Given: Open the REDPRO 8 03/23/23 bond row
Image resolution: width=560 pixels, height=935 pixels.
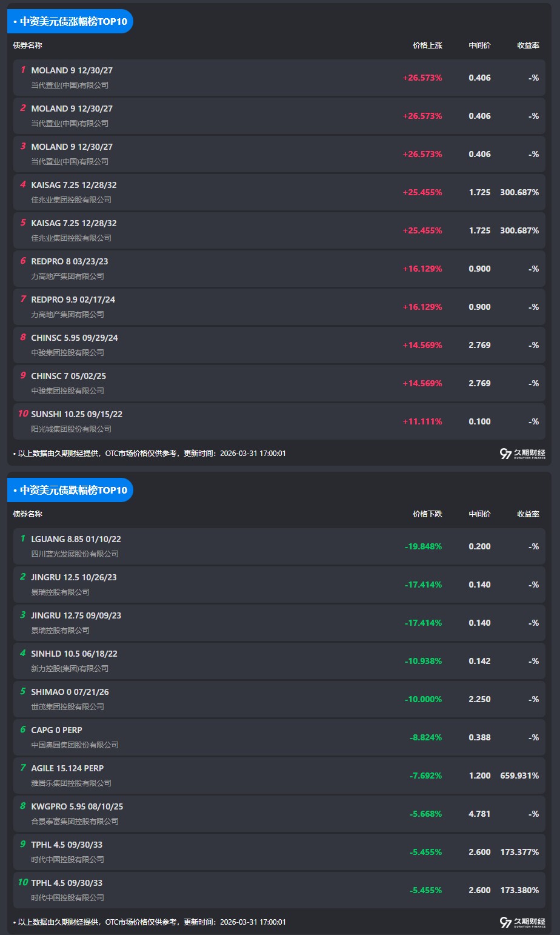Looking at the screenshot, I should point(70,262).
